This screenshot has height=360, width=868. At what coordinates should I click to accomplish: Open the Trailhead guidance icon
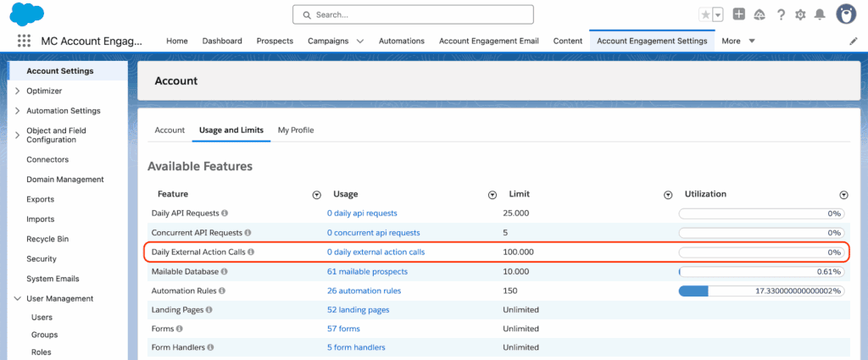tap(759, 15)
